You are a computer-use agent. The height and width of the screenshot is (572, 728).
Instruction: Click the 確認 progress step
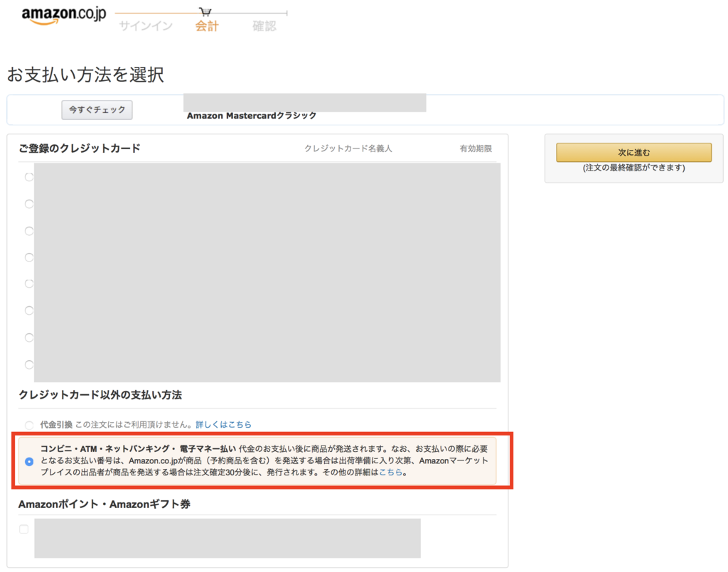[264, 26]
